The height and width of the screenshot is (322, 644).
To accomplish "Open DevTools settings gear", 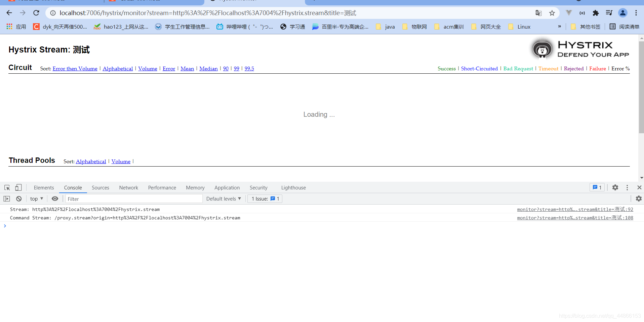I will (615, 187).
